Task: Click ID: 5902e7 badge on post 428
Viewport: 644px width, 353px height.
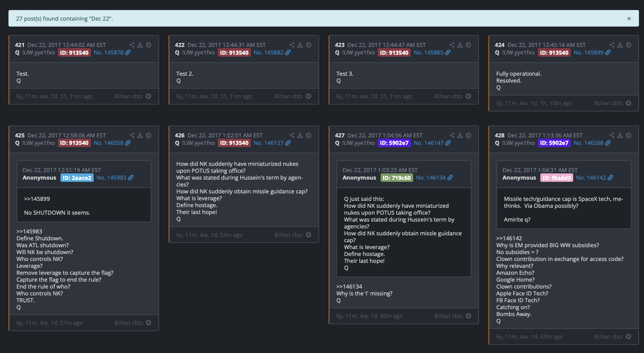Action: pyautogui.click(x=554, y=143)
